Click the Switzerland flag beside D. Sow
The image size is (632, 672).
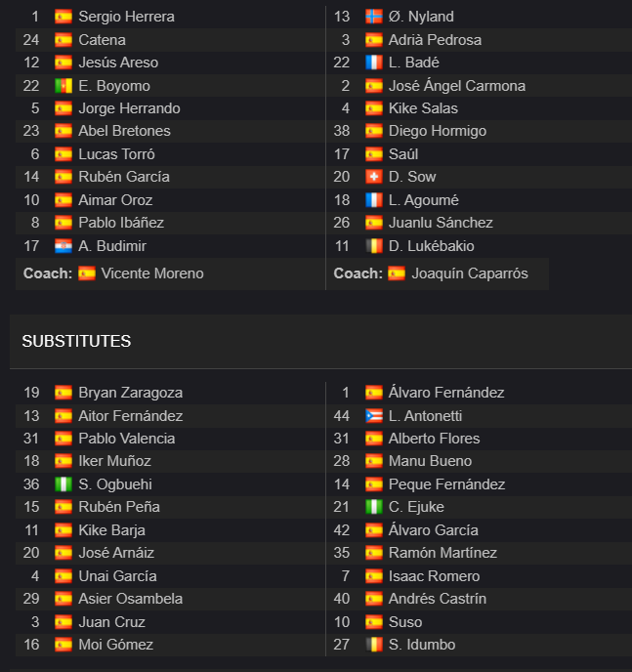point(373,177)
